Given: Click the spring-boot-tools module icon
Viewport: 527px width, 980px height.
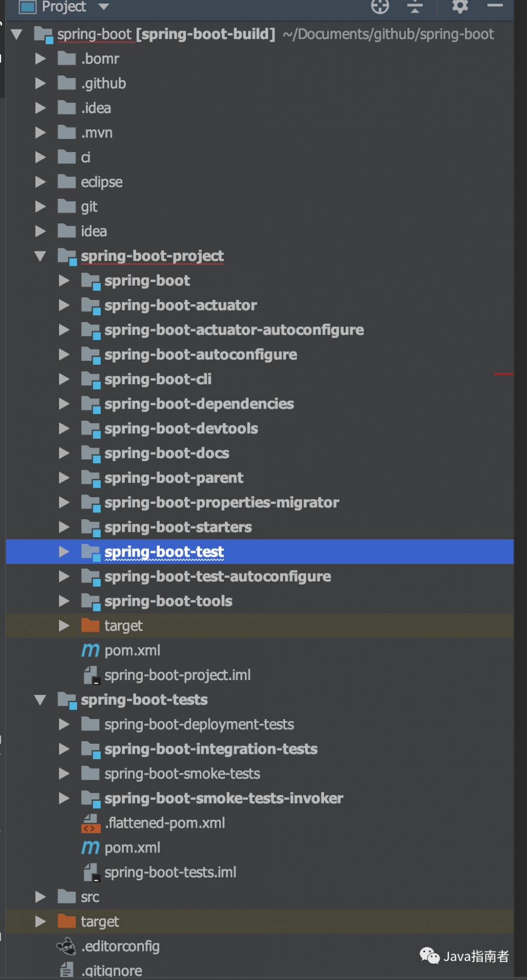Looking at the screenshot, I should 91,602.
